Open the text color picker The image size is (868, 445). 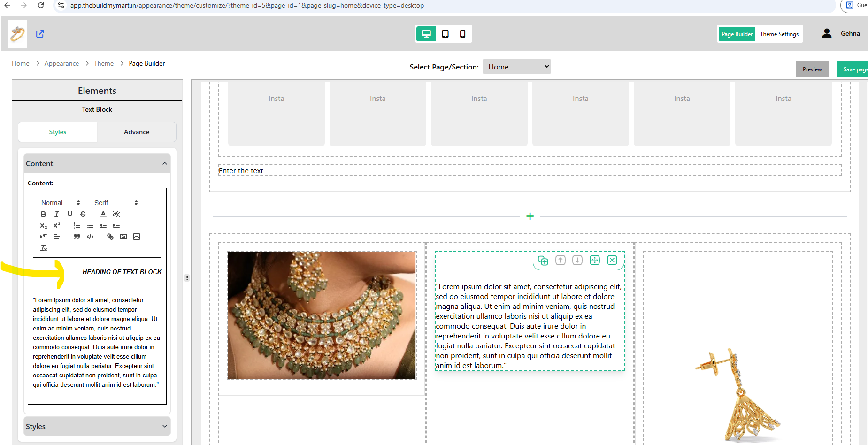click(x=103, y=214)
